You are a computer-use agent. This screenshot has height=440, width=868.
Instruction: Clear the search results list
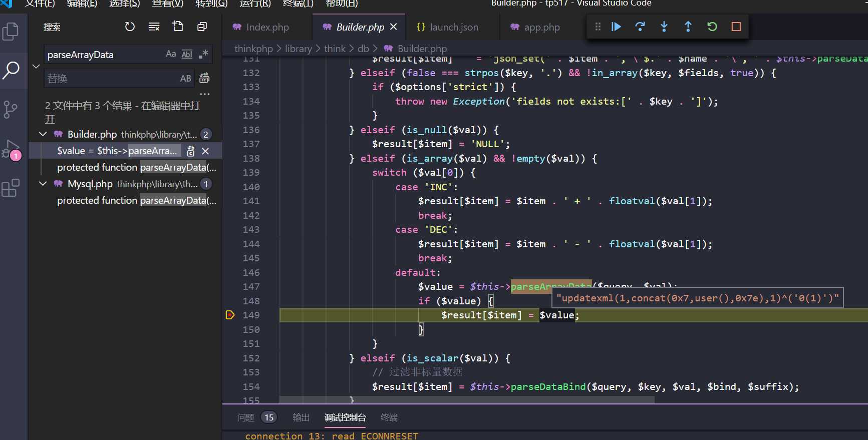(x=154, y=27)
